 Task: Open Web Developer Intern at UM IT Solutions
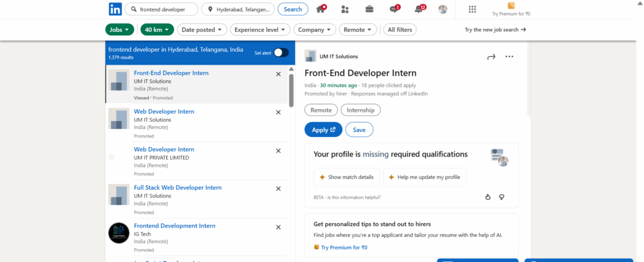pyautogui.click(x=164, y=112)
